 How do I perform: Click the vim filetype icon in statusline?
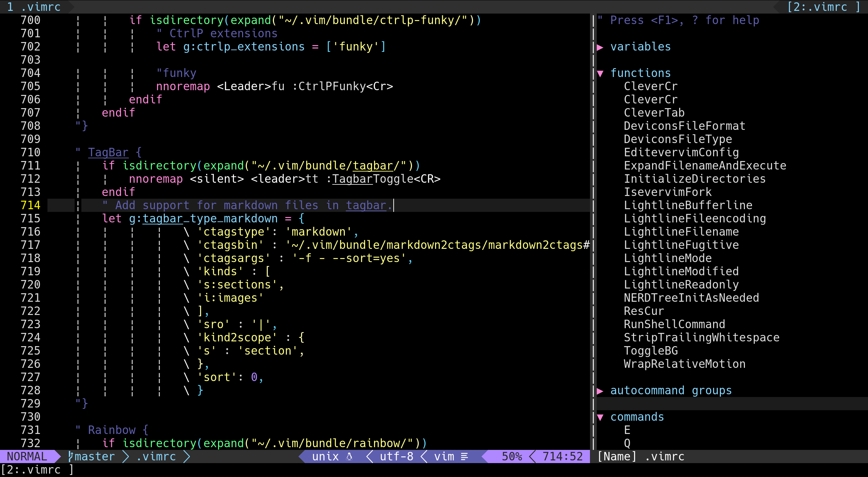pos(465,456)
